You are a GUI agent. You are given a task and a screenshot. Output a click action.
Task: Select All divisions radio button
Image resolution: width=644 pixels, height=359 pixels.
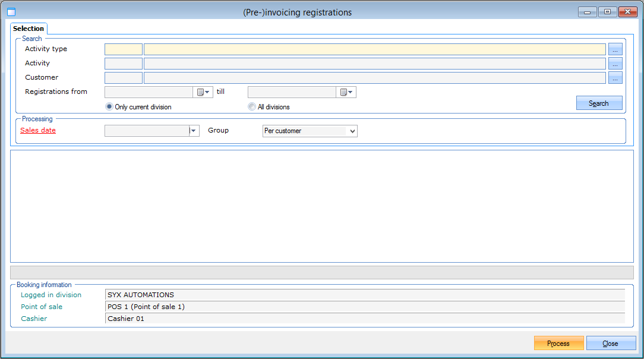[252, 107]
